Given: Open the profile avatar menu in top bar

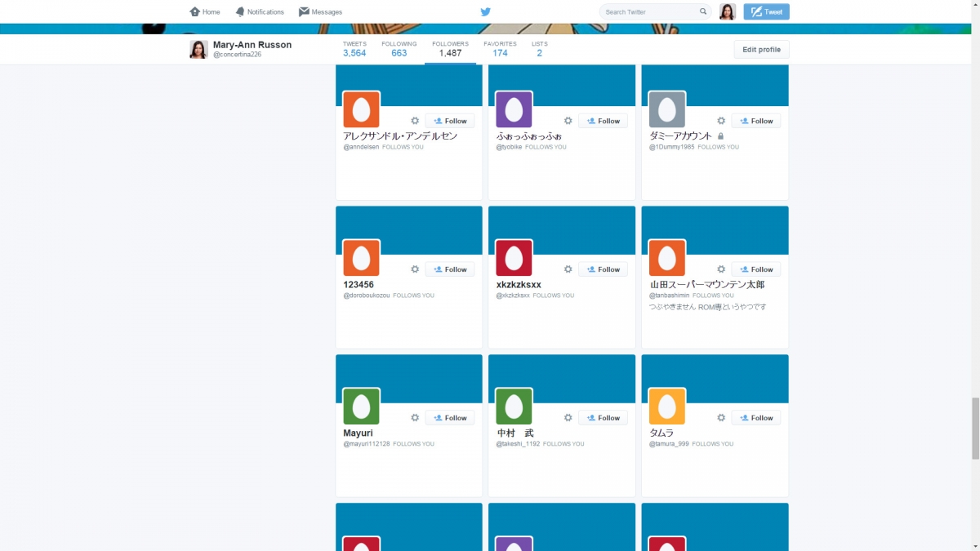Looking at the screenshot, I should 728,12.
